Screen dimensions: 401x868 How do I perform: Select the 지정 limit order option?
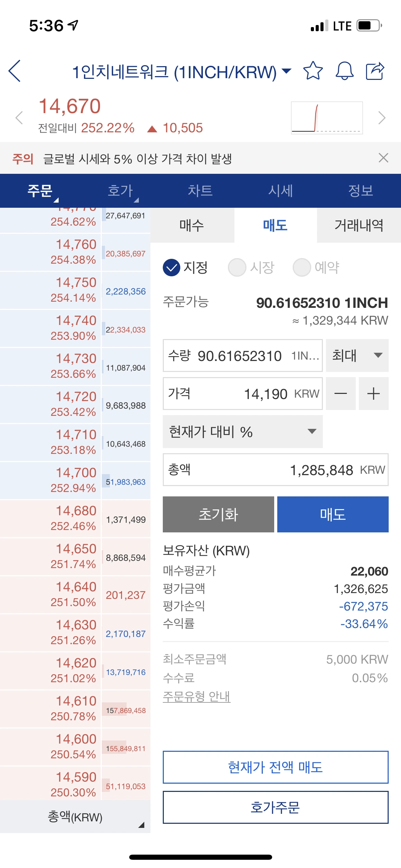click(x=185, y=267)
